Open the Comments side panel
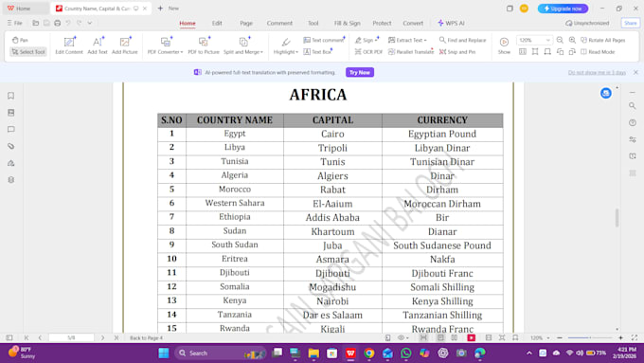644x363 pixels. 11,129
